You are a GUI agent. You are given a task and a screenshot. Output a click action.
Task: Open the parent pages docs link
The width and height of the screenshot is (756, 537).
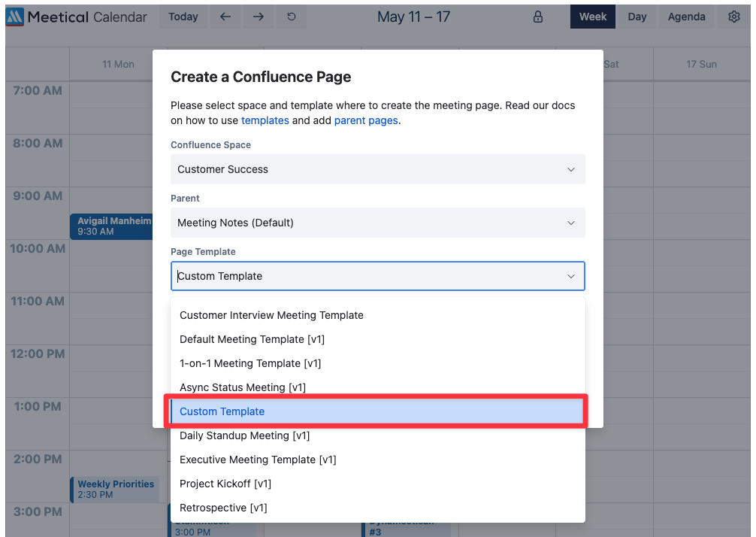pos(366,120)
